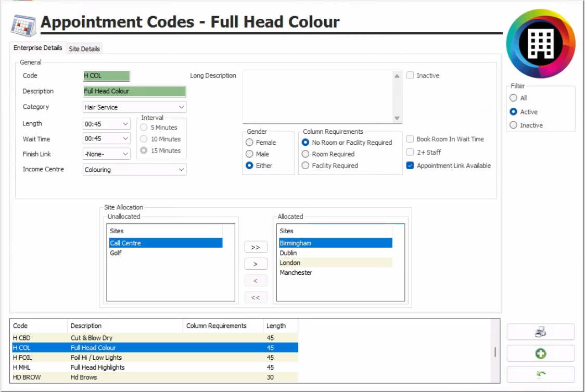Sort list by Length column header

[x=281, y=326]
